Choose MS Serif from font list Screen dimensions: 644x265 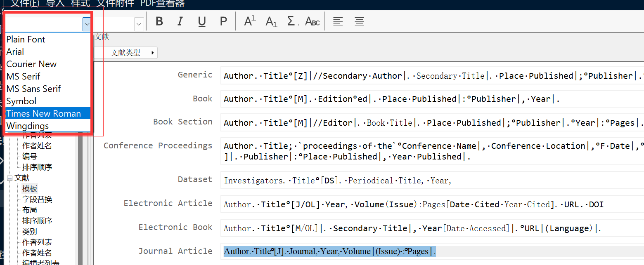pyautogui.click(x=48, y=76)
